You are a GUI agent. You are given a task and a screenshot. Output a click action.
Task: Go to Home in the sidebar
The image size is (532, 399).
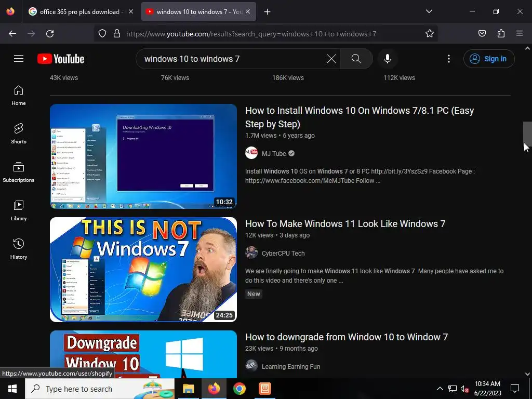[19, 96]
